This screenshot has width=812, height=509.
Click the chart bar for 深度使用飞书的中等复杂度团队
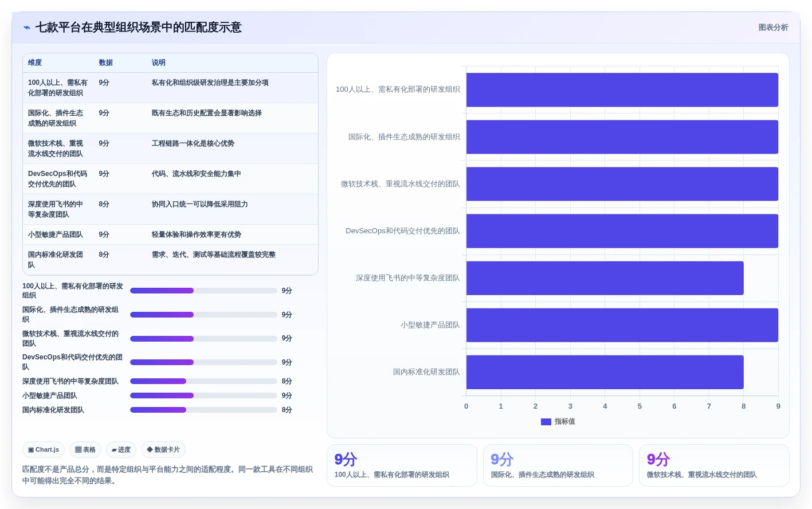click(x=605, y=278)
